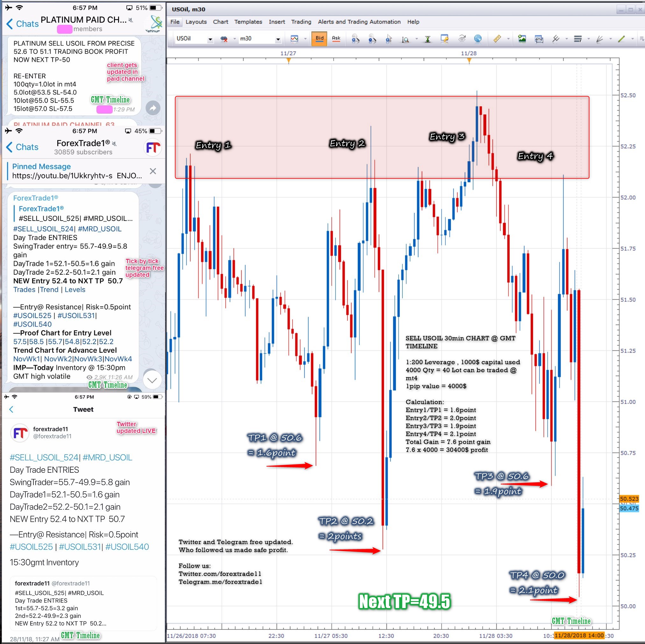The width and height of the screenshot is (645, 644).
Task: Open the Trades link
Action: click(24, 290)
